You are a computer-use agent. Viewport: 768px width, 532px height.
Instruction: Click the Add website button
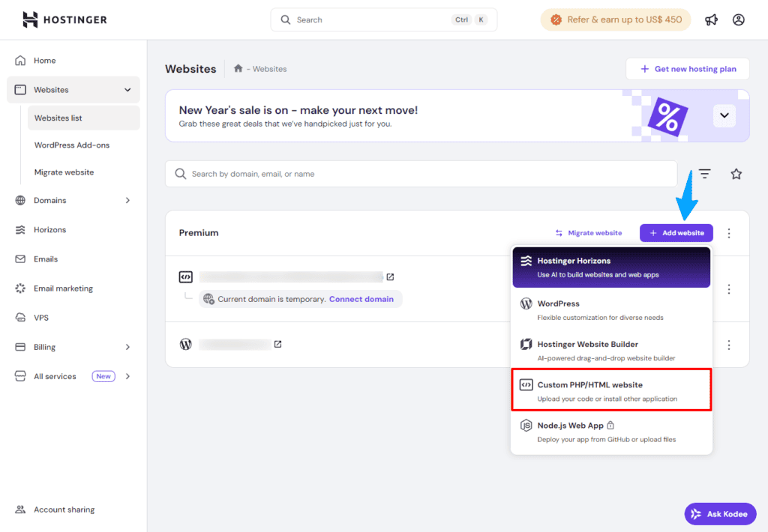[676, 233]
